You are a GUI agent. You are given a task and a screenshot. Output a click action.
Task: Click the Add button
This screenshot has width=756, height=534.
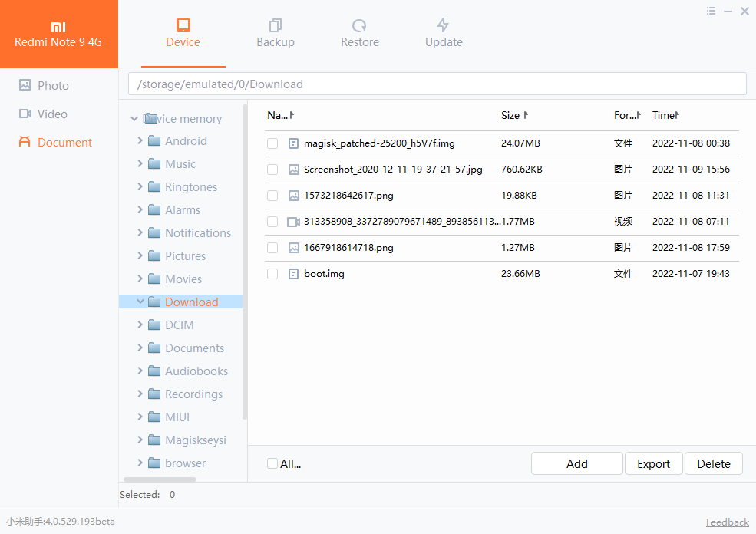576,463
